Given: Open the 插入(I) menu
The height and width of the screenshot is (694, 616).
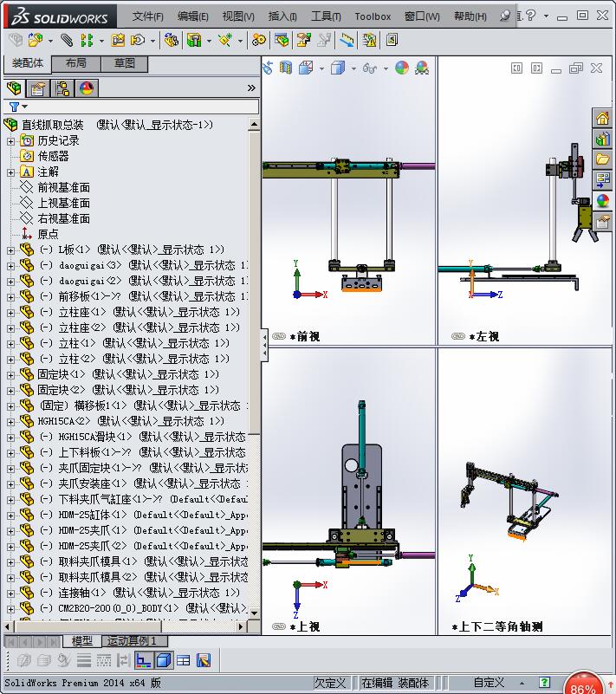Looking at the screenshot, I should point(282,16).
